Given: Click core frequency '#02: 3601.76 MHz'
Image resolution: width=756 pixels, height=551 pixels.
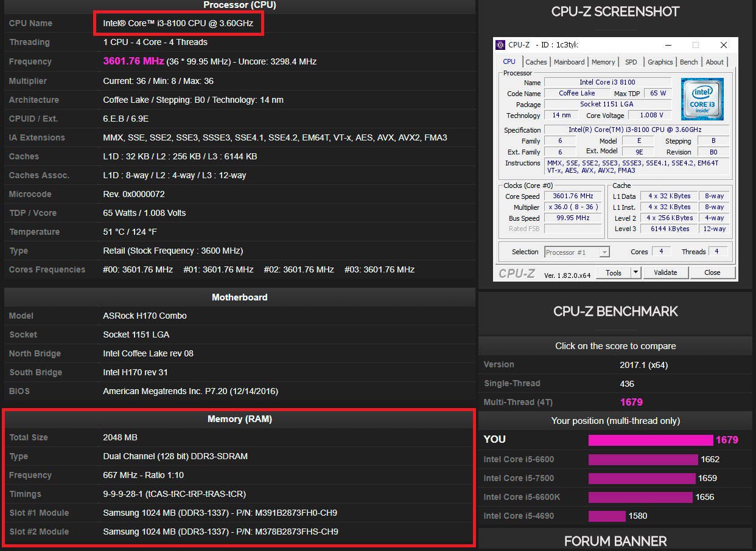Looking at the screenshot, I should click(299, 269).
